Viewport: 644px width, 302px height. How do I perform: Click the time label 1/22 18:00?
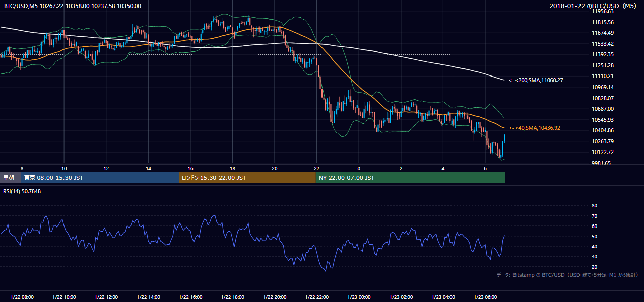click(232, 297)
